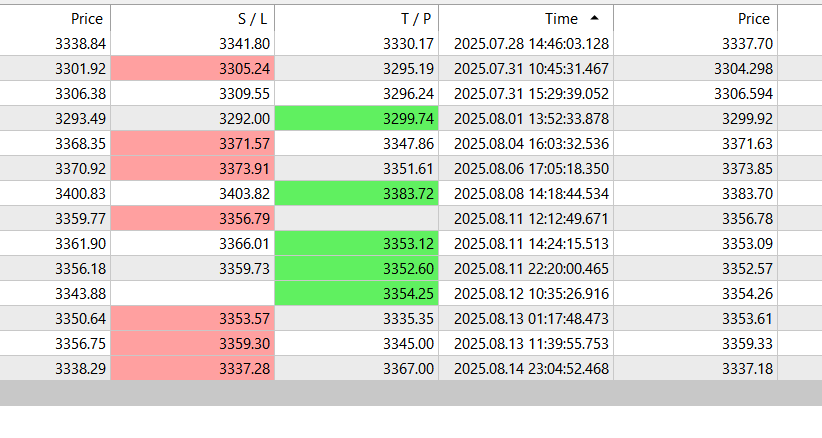
Task: Click the Time column header
Action: [x=560, y=19]
